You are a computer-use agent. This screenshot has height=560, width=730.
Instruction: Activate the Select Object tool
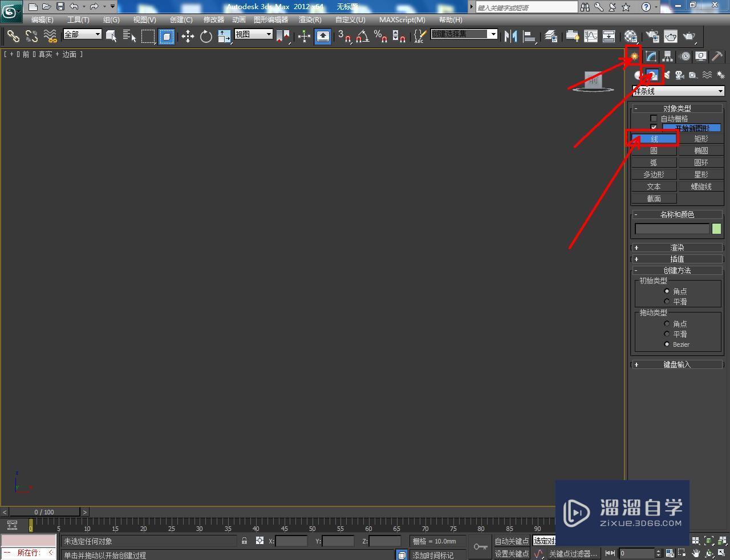pos(111,36)
